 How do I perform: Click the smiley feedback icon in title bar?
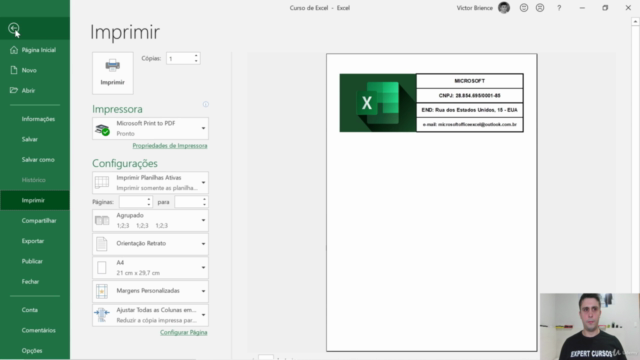click(524, 8)
